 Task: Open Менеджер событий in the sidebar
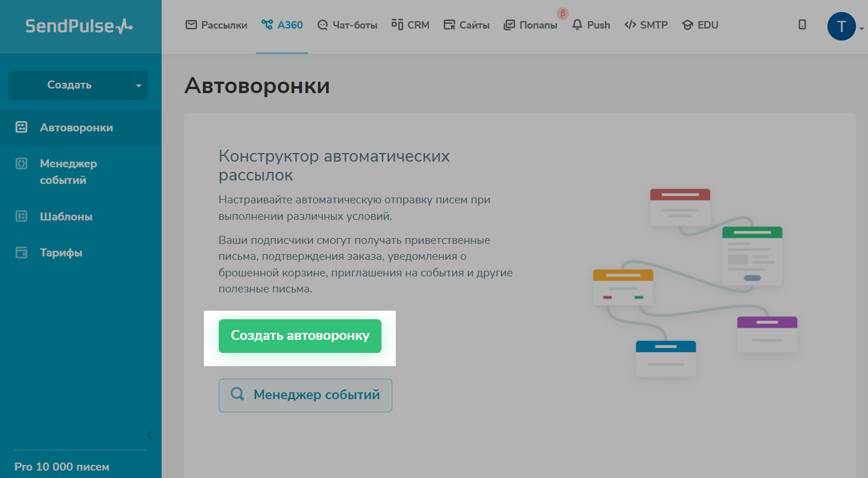68,172
